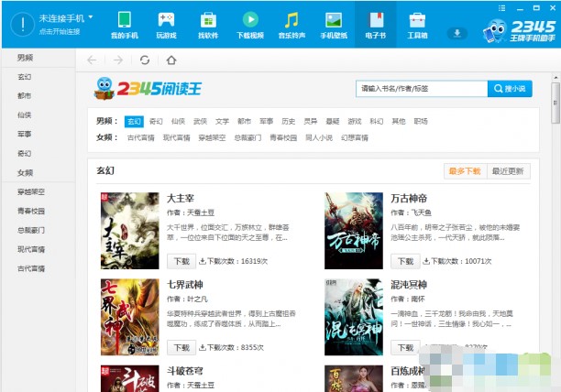Open the 我的手机 phone icon
The image size is (561, 392).
coord(124,25)
